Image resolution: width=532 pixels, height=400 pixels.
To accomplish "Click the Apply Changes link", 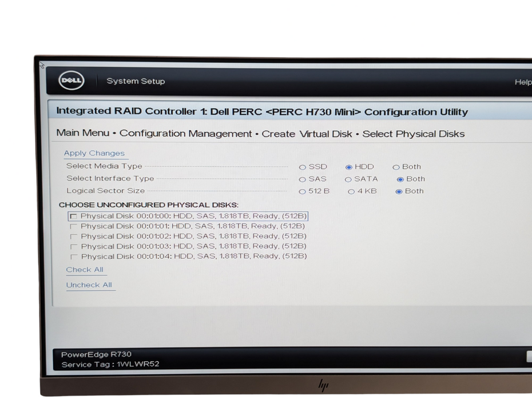I will point(94,153).
